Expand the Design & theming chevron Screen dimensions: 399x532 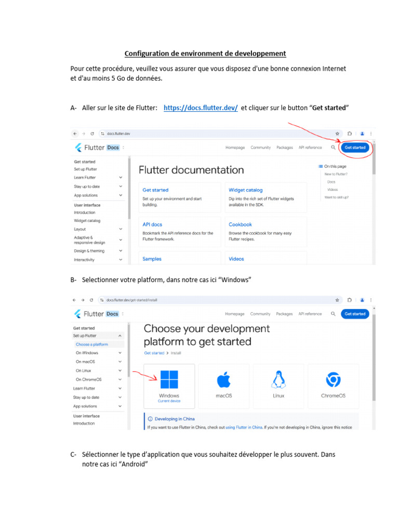point(121,251)
